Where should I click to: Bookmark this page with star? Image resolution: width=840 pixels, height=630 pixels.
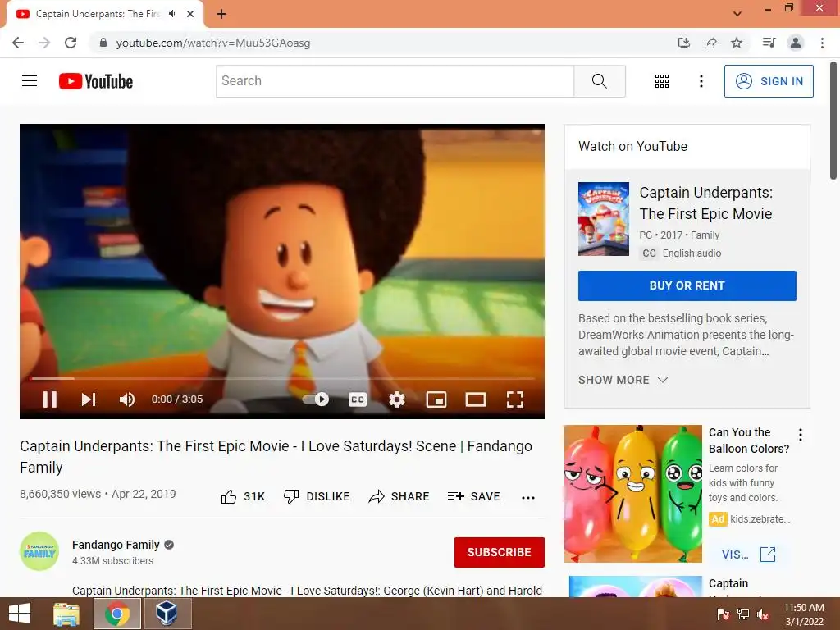(737, 43)
